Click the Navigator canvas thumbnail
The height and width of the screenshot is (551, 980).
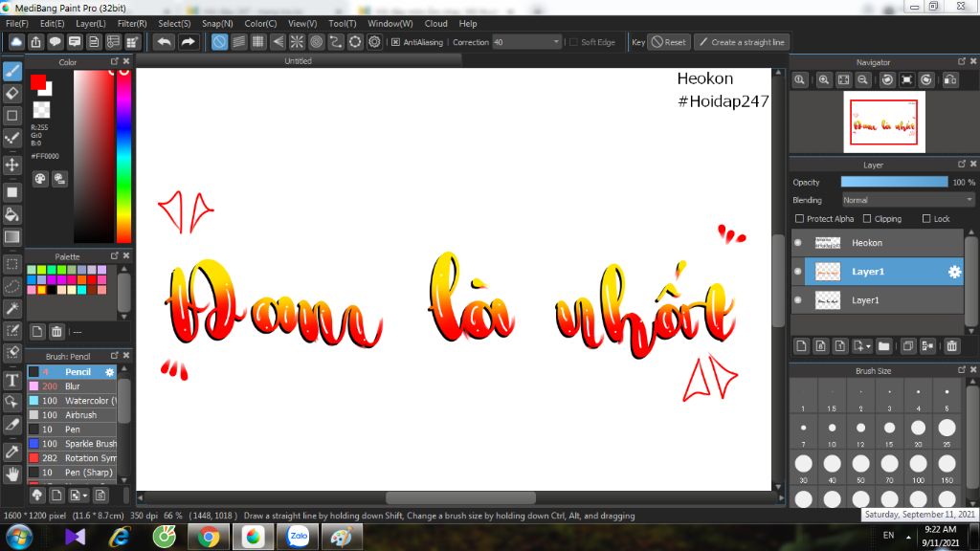point(883,121)
